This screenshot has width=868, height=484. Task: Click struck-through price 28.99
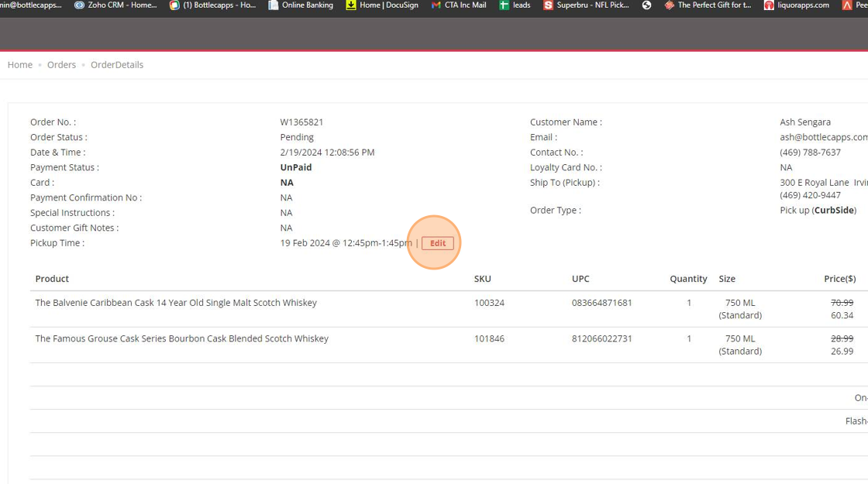click(x=842, y=338)
